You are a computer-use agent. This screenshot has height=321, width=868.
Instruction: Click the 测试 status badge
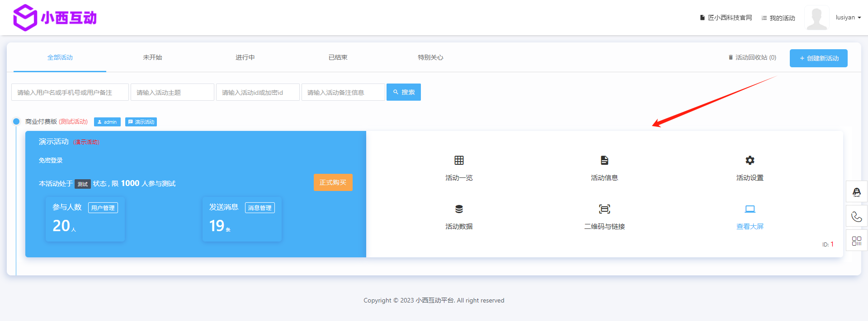click(x=83, y=184)
